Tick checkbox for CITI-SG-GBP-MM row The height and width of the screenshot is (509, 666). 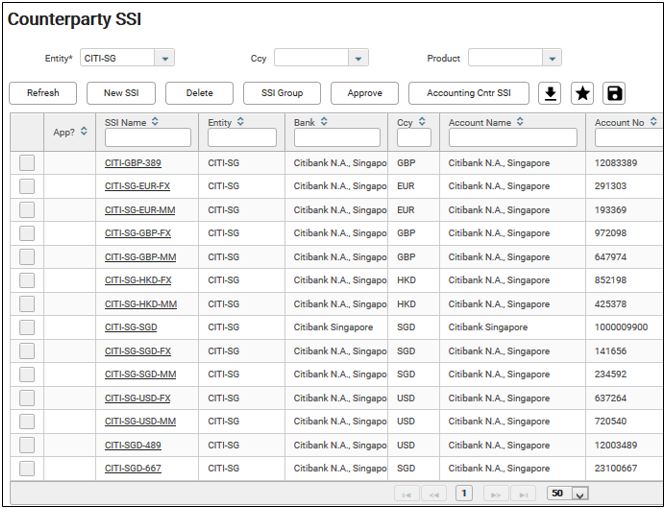[27, 257]
